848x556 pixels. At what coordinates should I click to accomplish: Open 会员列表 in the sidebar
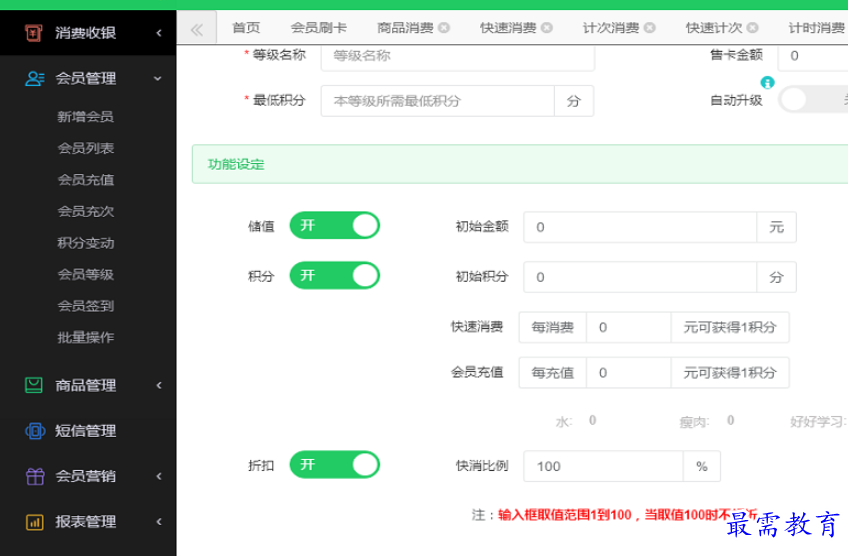coord(86,148)
